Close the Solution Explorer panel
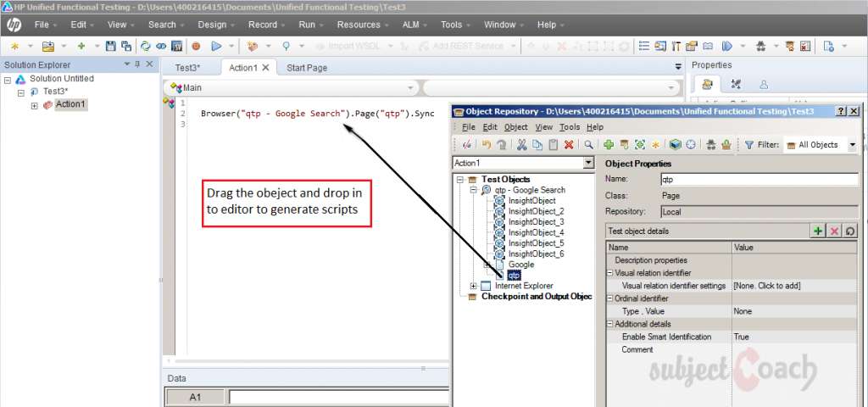Screen dimensions: 868x407 click(149, 64)
